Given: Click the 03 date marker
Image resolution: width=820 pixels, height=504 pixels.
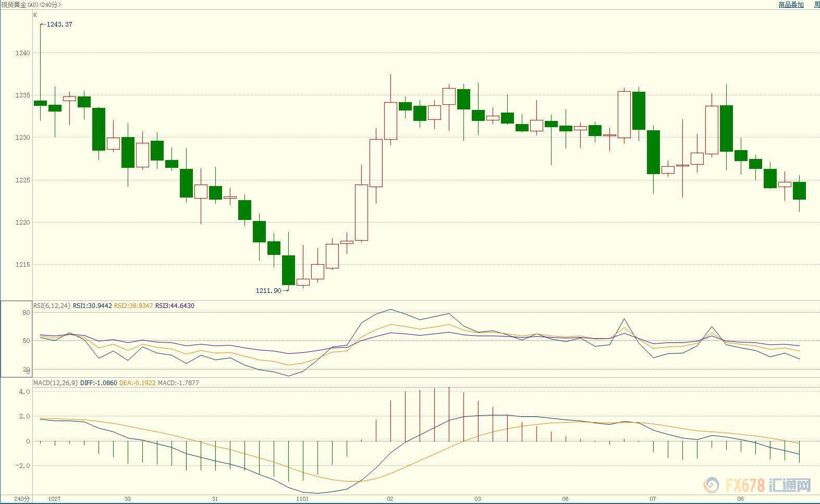Looking at the screenshot, I should tap(478, 499).
